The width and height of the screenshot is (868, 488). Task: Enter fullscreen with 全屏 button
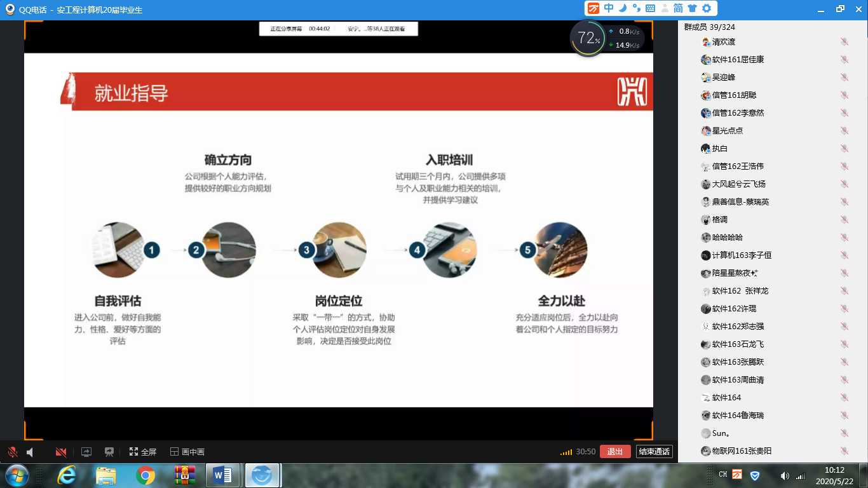pyautogui.click(x=143, y=452)
